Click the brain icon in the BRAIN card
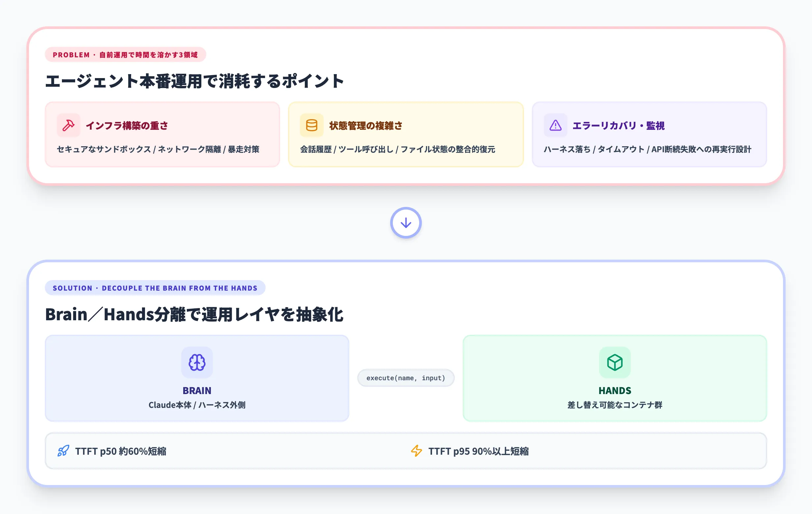This screenshot has width=812, height=514. click(197, 362)
